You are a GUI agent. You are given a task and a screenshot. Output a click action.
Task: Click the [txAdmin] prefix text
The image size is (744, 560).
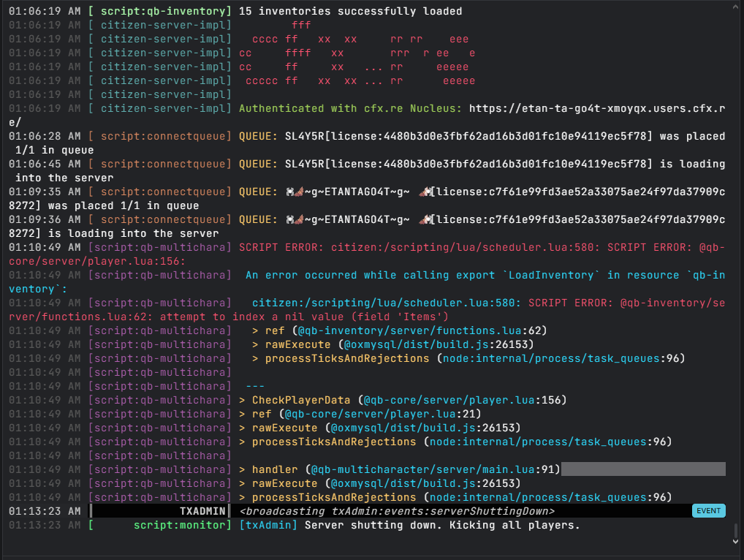click(x=268, y=525)
